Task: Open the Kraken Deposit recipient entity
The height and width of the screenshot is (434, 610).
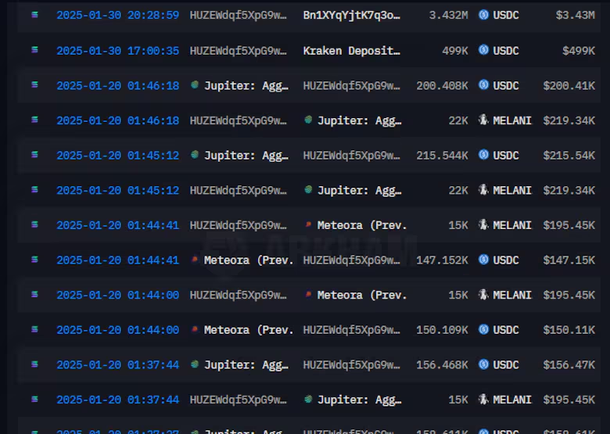Action: coord(352,51)
